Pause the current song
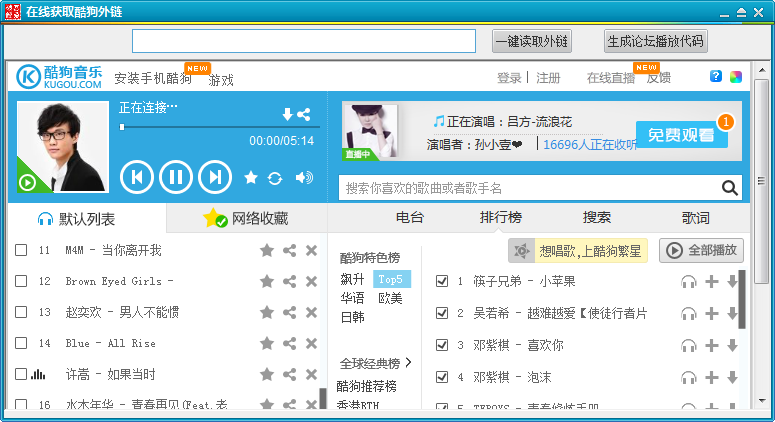This screenshot has width=775, height=422. pos(176,177)
